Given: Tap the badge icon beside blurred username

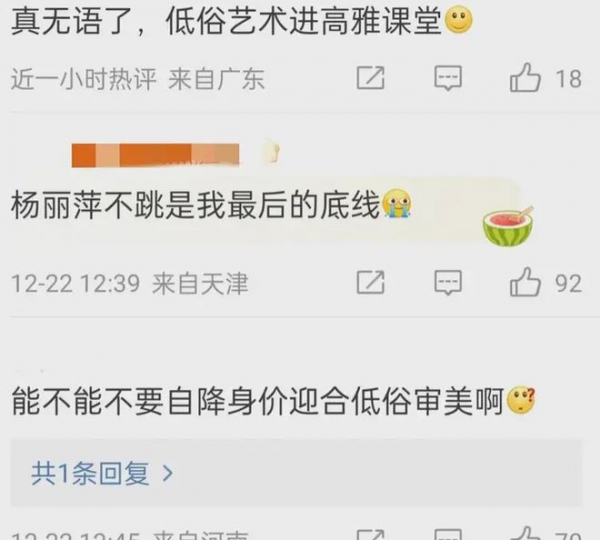Looking at the screenshot, I should (x=272, y=152).
